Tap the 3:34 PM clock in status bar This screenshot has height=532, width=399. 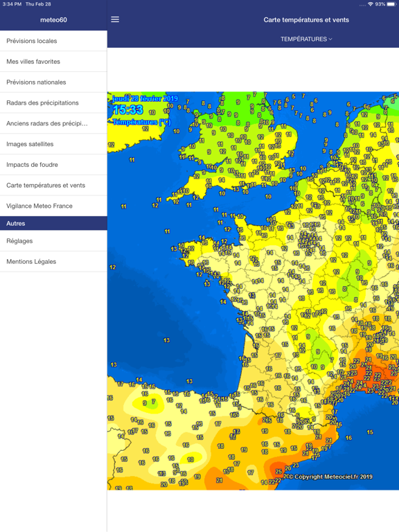coord(12,4)
